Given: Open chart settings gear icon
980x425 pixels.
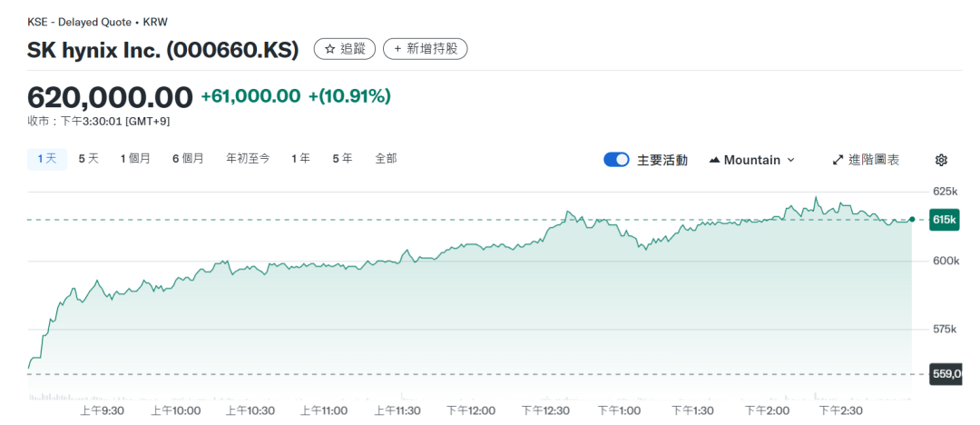Looking at the screenshot, I should coord(941,160).
